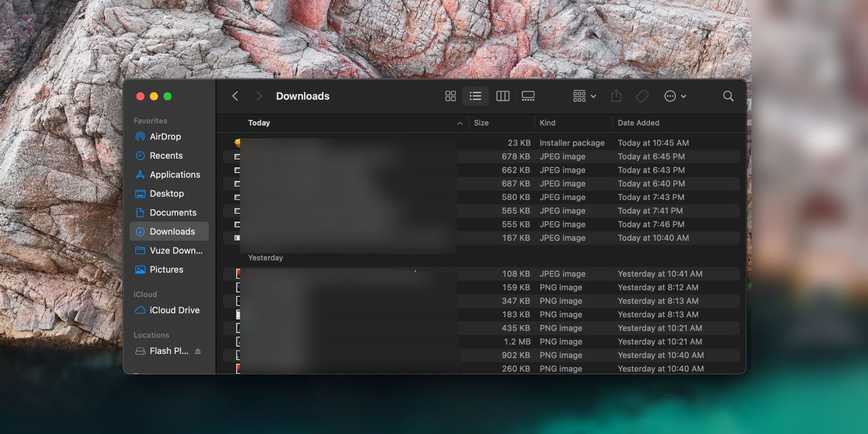Switch to icon grid view
This screenshot has width=868, height=434.
[450, 96]
